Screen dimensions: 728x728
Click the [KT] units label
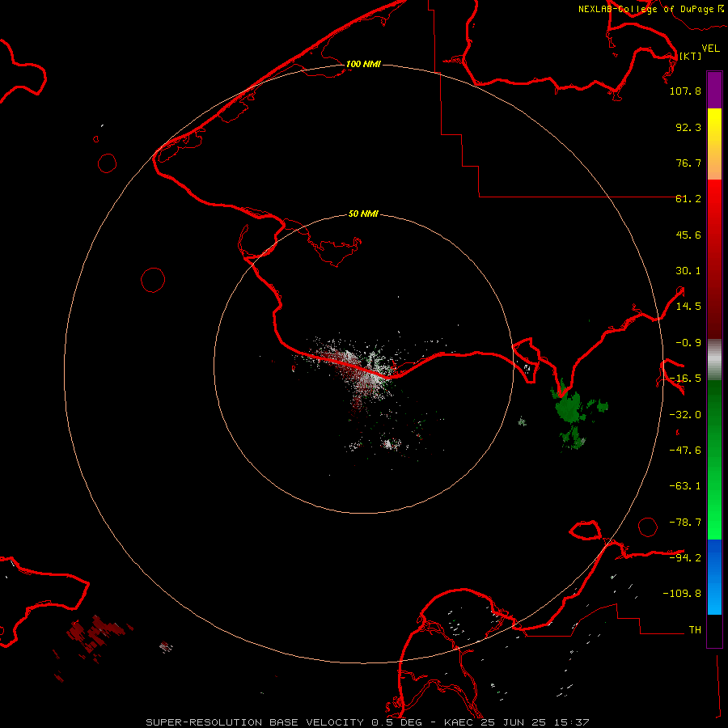[690, 56]
